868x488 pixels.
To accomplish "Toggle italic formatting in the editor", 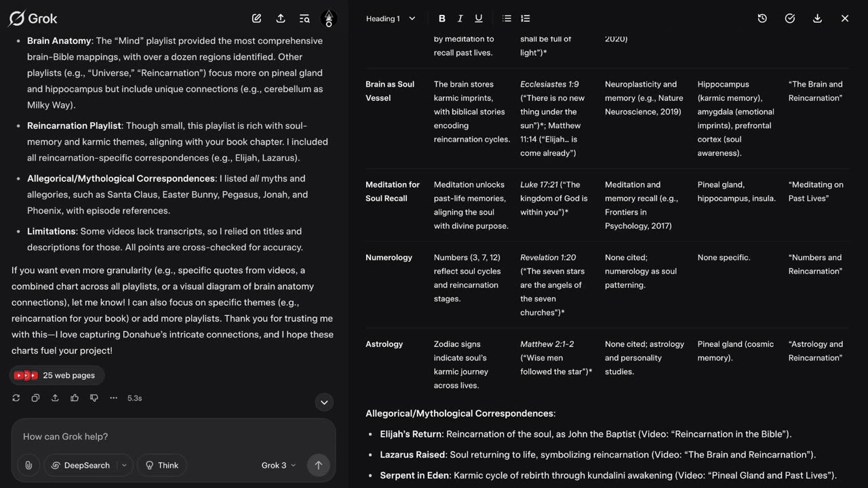I will click(x=460, y=18).
